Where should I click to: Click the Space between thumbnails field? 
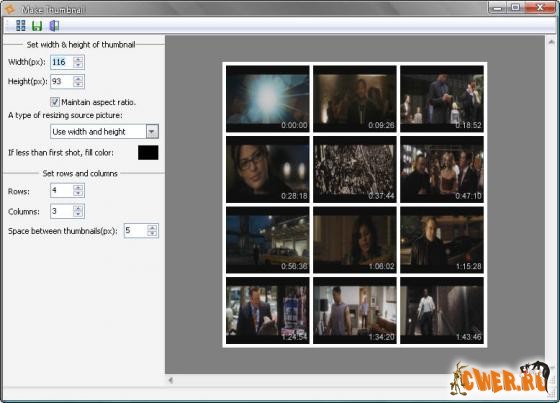click(136, 231)
